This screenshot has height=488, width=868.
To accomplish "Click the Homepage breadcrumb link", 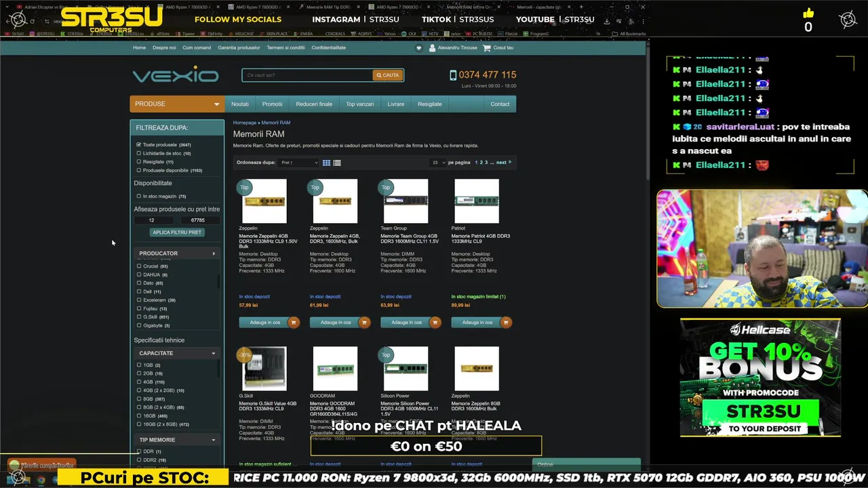I will (x=245, y=123).
